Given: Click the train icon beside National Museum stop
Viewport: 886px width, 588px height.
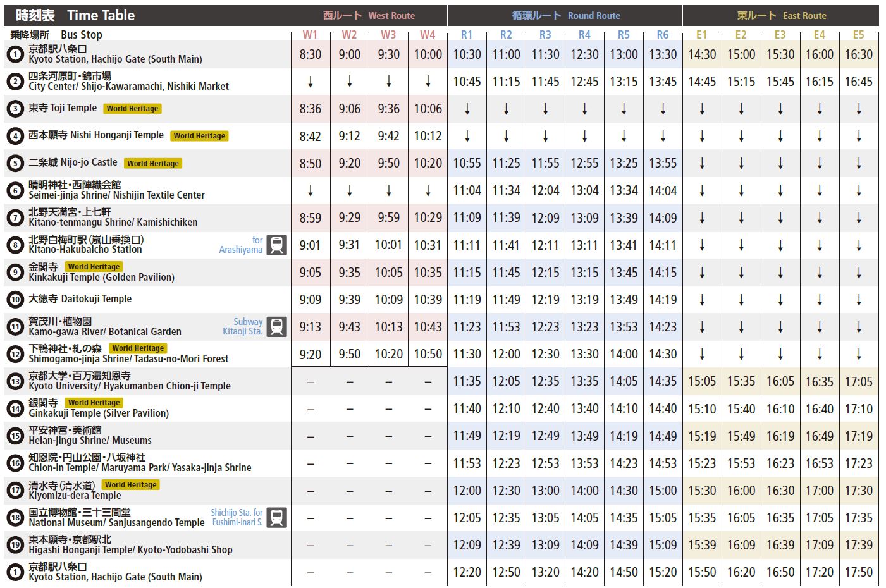Looking at the screenshot, I should click(276, 517).
